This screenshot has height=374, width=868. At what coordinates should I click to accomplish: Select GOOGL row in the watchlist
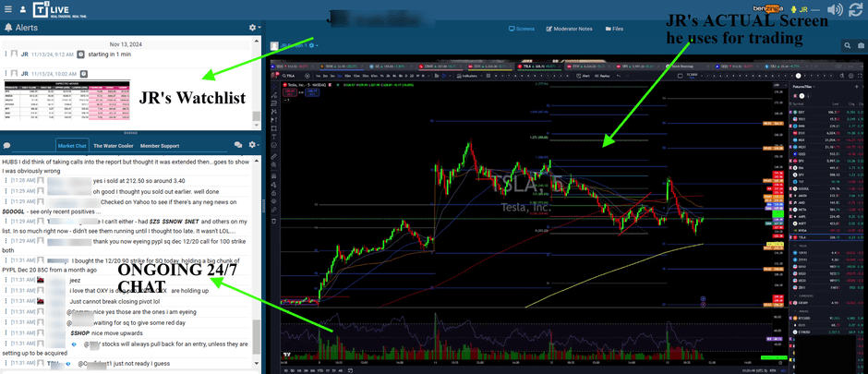click(x=827, y=188)
